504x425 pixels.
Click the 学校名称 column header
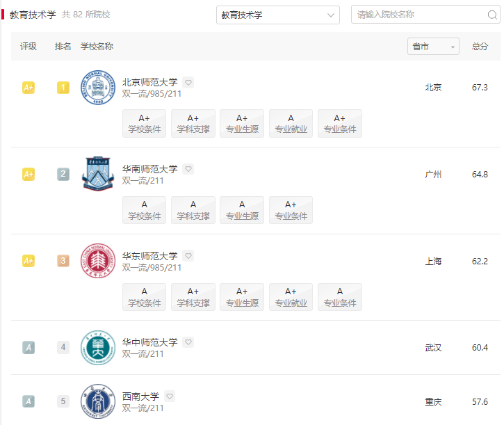pyautogui.click(x=97, y=47)
